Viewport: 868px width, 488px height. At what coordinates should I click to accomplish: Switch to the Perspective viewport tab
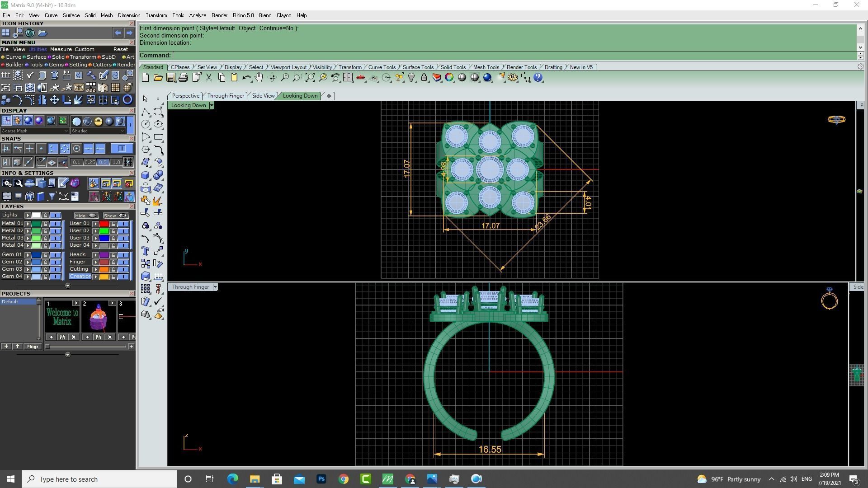[x=185, y=96]
